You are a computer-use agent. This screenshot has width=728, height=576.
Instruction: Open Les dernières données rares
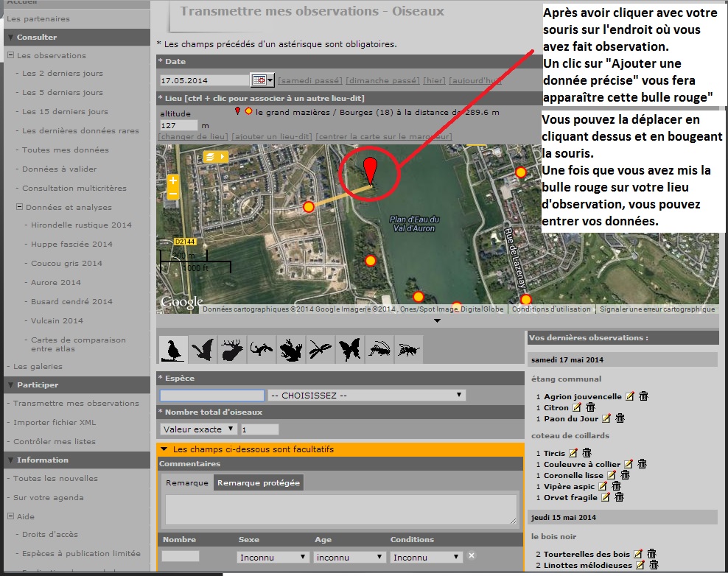tap(81, 131)
